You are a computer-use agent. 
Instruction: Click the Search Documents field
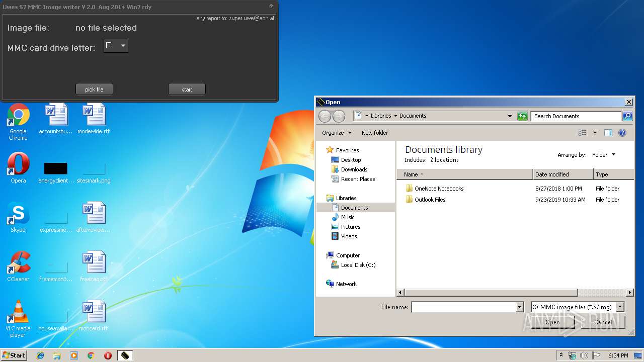click(x=576, y=116)
